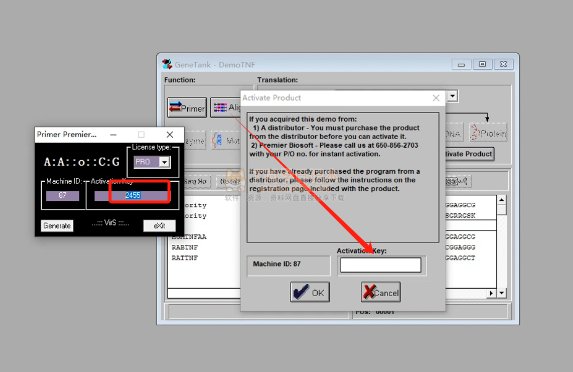Screen dimensions: 573x372
Task: Confirm activation with the OK checkmark button
Action: [x=310, y=292]
